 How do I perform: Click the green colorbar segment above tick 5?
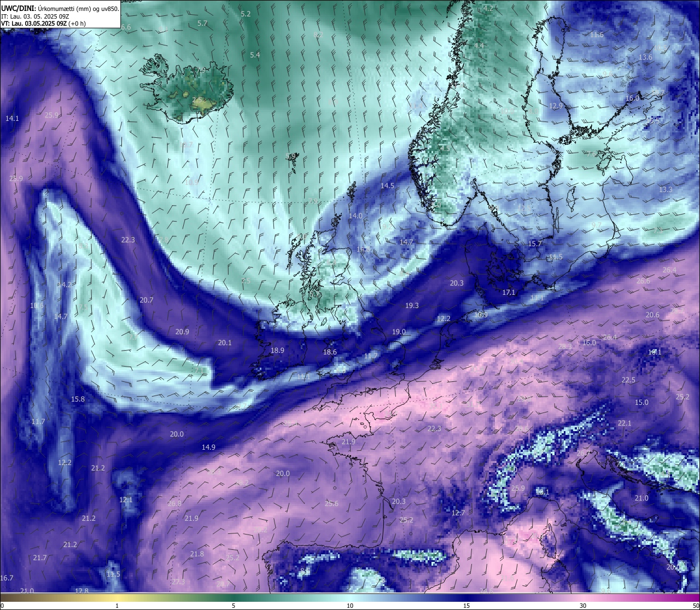coord(234,597)
